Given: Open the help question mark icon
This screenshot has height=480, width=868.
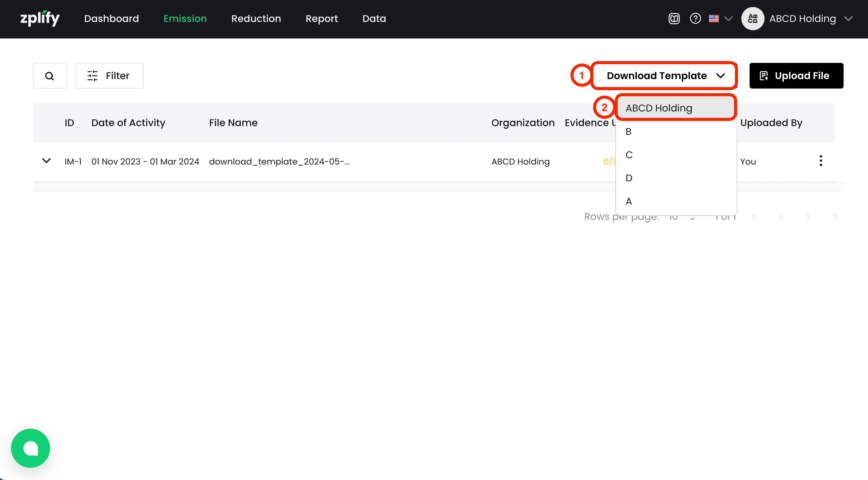Looking at the screenshot, I should point(695,19).
